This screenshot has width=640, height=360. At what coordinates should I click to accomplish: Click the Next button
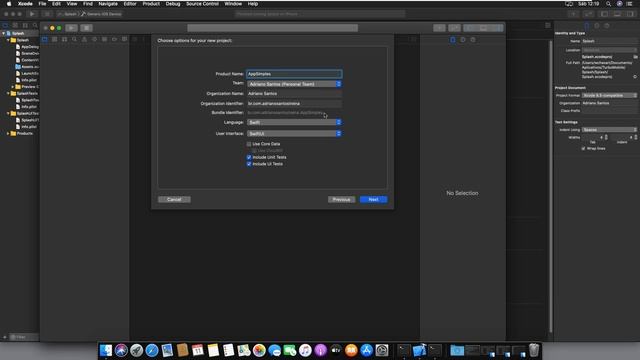(373, 200)
